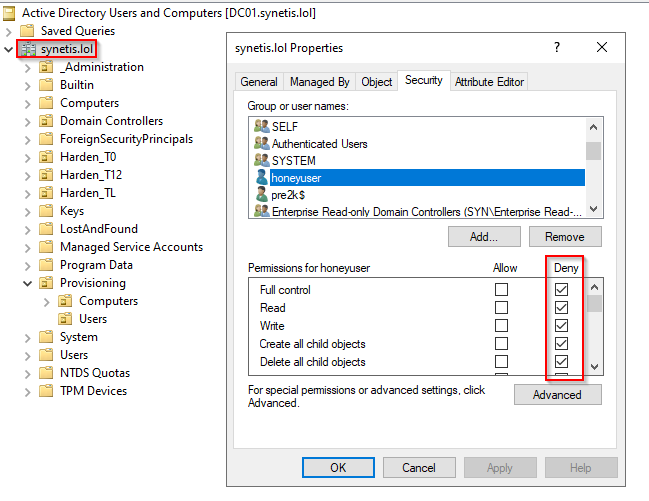Select the Saved Queries folder icon
This screenshot has height=501, width=649.
click(27, 31)
